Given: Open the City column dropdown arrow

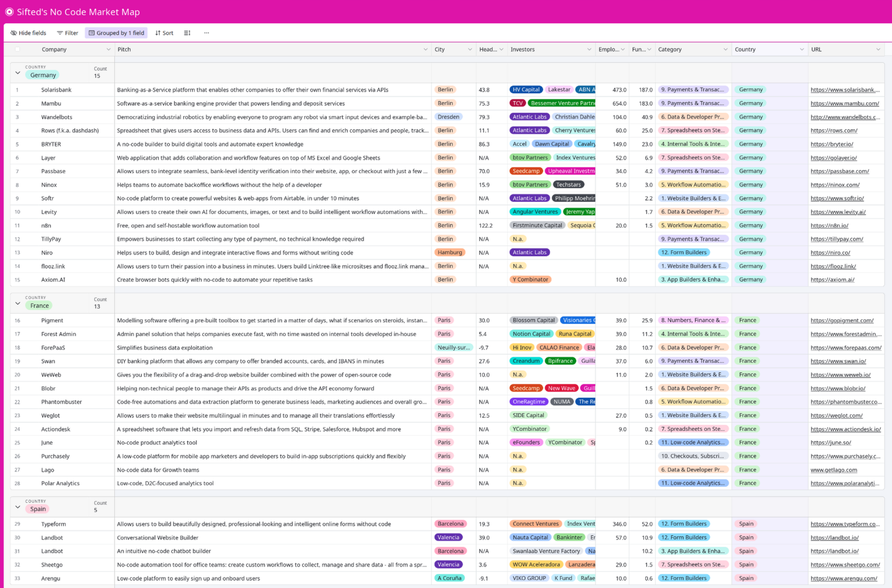Looking at the screenshot, I should click(470, 50).
